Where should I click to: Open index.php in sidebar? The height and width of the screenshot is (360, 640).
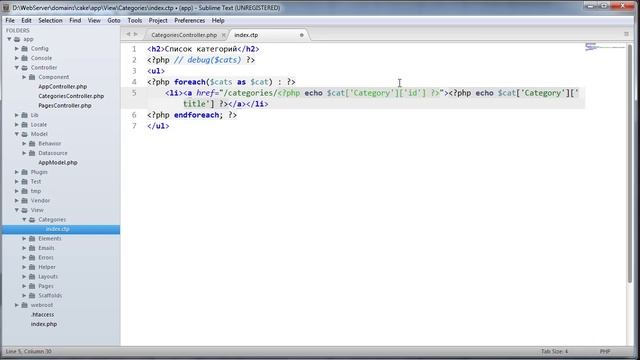44,324
